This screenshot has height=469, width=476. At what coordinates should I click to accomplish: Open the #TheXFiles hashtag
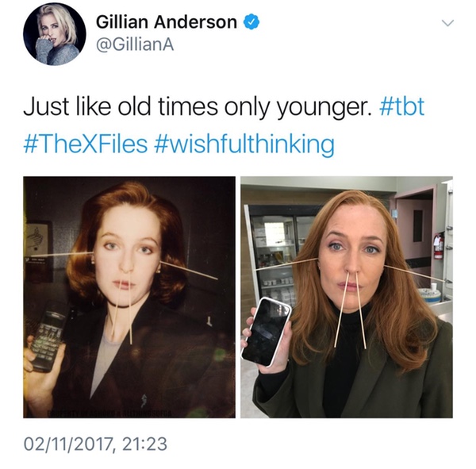[x=86, y=144]
